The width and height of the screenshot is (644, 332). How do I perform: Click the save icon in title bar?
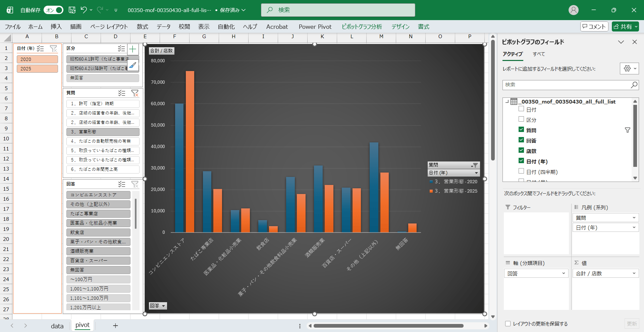click(x=72, y=10)
